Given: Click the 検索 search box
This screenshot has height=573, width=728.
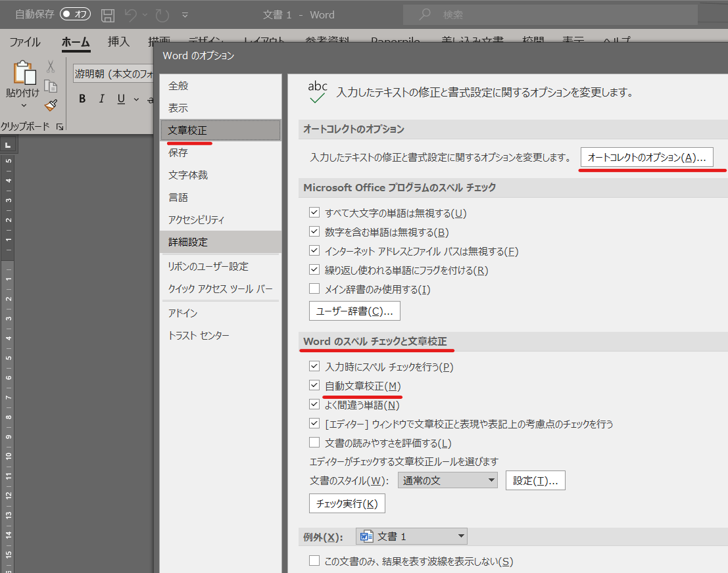Looking at the screenshot, I should pyautogui.click(x=550, y=15).
